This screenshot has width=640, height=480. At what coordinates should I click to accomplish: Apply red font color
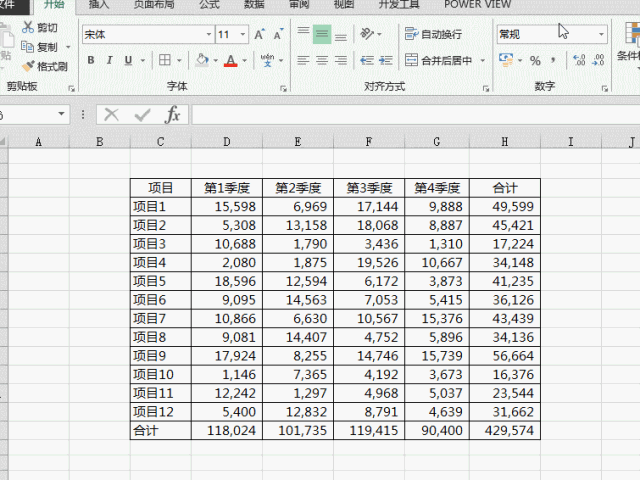pyautogui.click(x=231, y=60)
